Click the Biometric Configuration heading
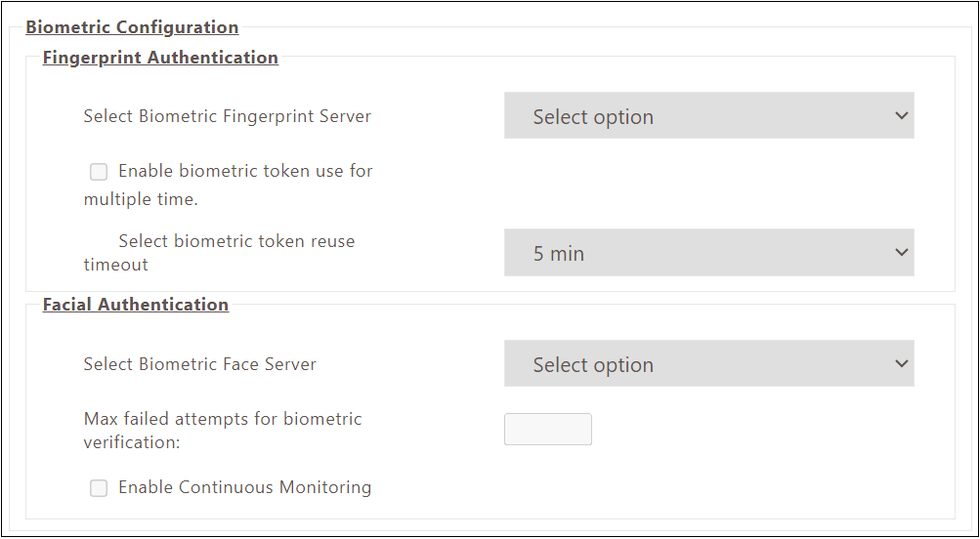Viewport: 980px width, 539px height. point(132,27)
